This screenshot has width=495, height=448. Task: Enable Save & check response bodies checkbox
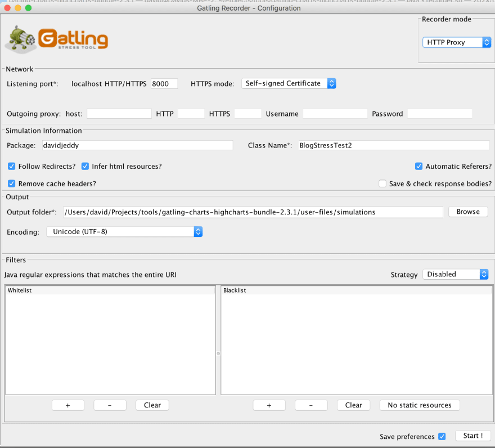pyautogui.click(x=382, y=183)
